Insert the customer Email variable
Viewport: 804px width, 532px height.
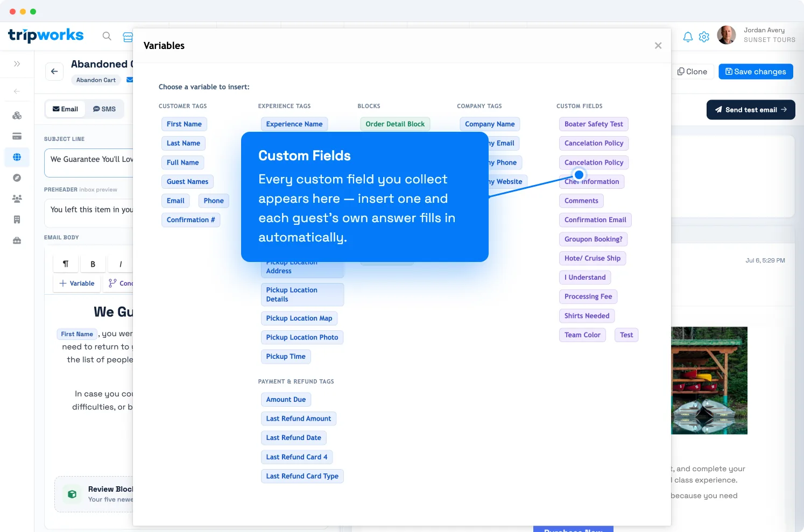coord(175,201)
